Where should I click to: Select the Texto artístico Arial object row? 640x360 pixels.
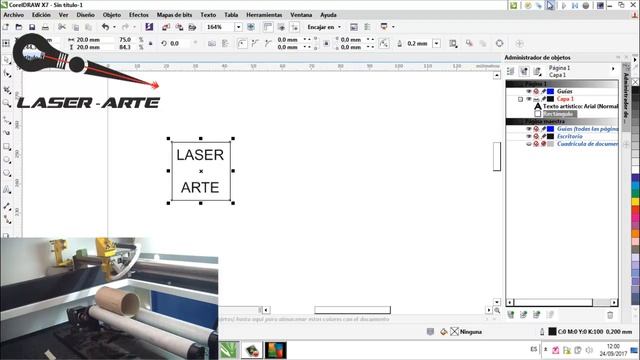(576, 106)
